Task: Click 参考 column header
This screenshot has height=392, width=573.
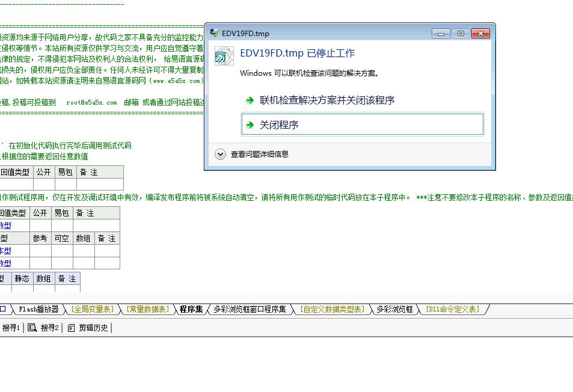Action: (40, 238)
